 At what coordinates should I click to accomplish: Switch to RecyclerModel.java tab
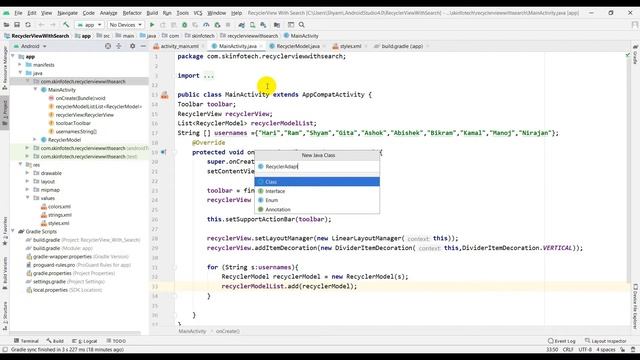click(298, 46)
